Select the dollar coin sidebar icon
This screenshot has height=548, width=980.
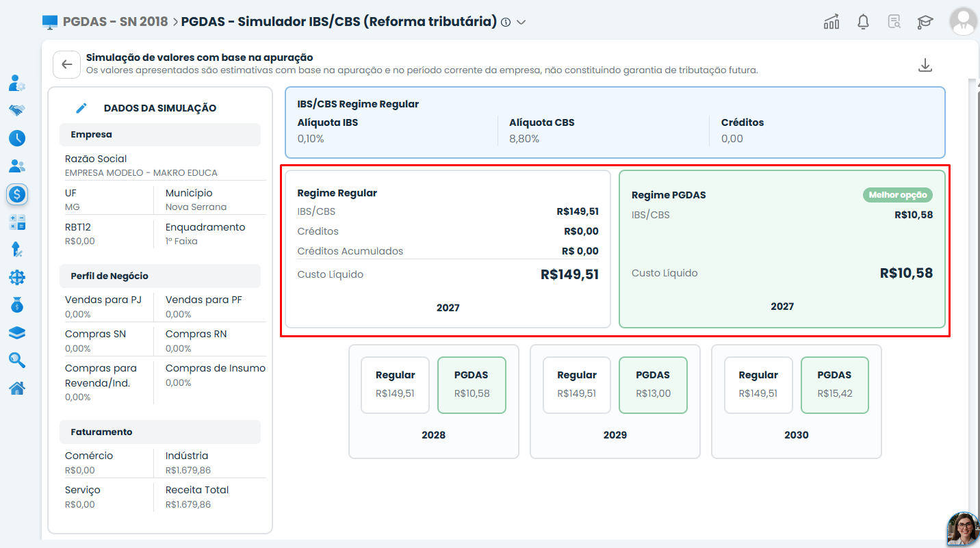[x=17, y=194]
